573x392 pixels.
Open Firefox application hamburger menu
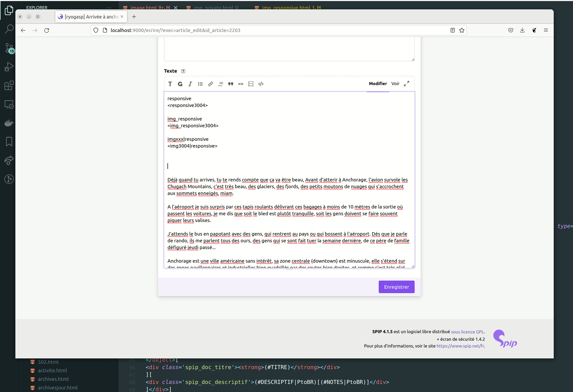coord(546,30)
